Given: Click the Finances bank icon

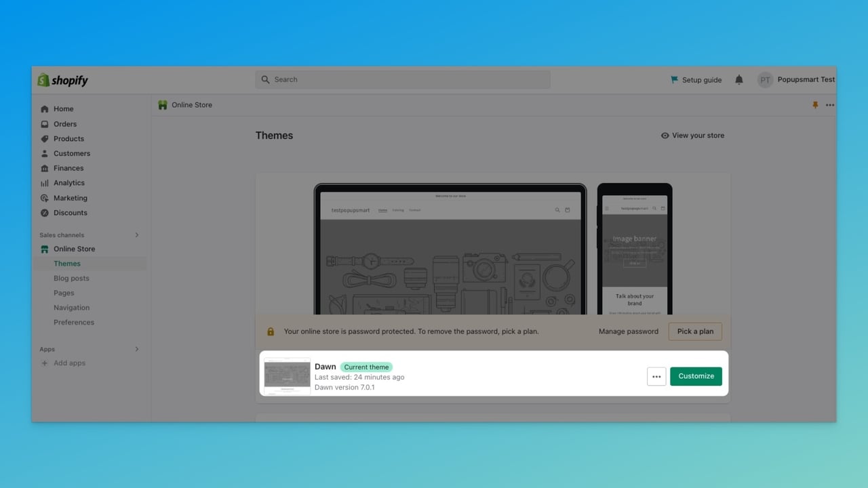Looking at the screenshot, I should click(45, 168).
